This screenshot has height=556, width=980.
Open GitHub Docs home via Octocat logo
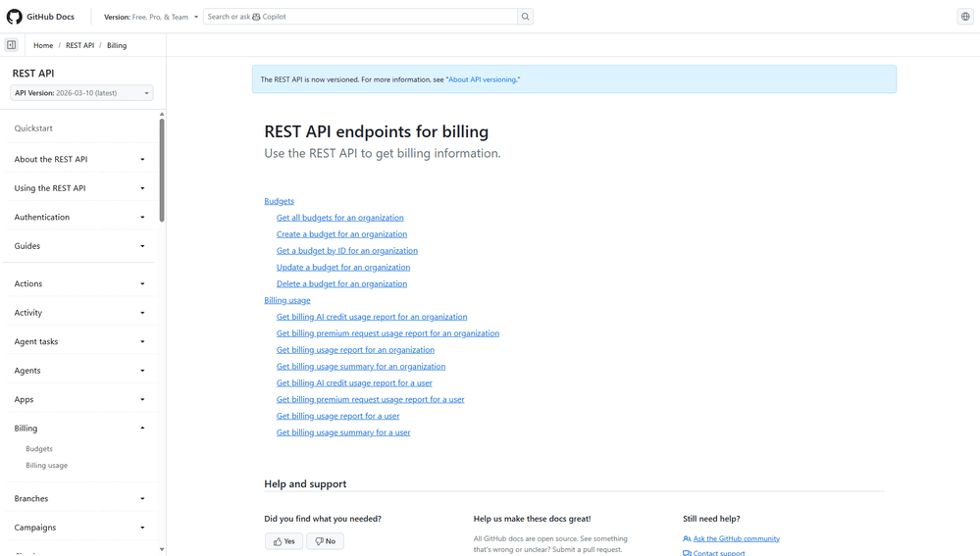point(15,17)
